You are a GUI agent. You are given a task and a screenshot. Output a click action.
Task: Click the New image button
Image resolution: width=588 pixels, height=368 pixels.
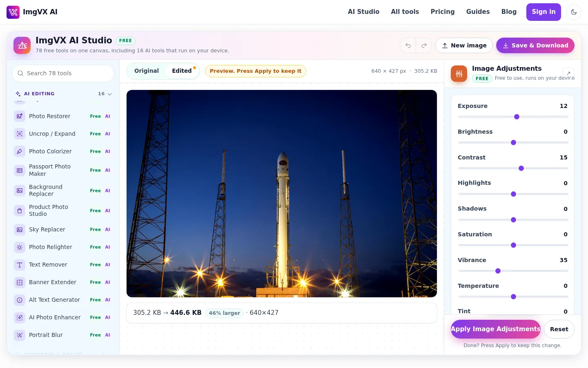click(464, 45)
